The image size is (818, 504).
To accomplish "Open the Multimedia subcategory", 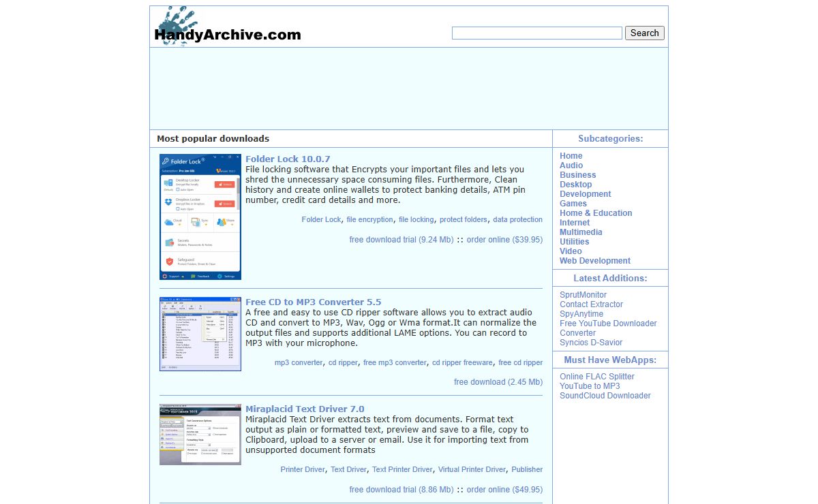I will [x=581, y=232].
